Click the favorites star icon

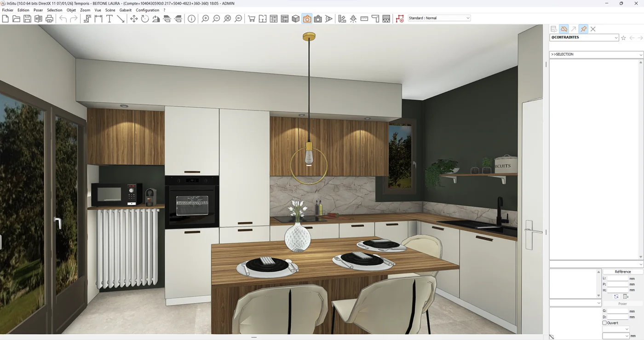point(624,38)
